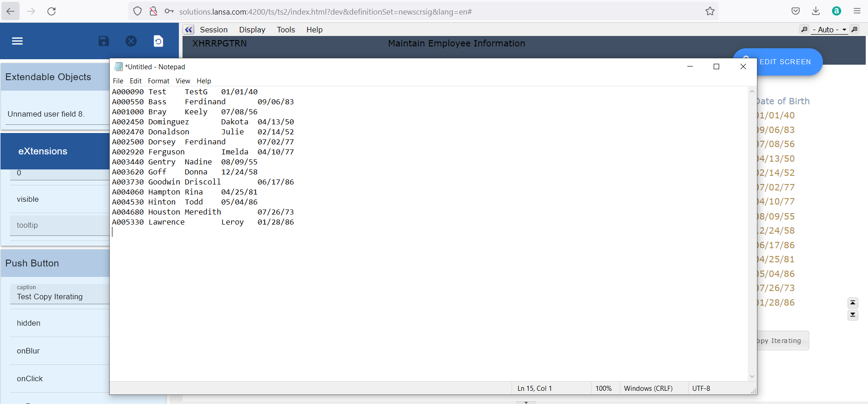Click the A002450 Dominguez line in Notepad
Image resolution: width=868 pixels, height=404 pixels.
click(x=203, y=122)
